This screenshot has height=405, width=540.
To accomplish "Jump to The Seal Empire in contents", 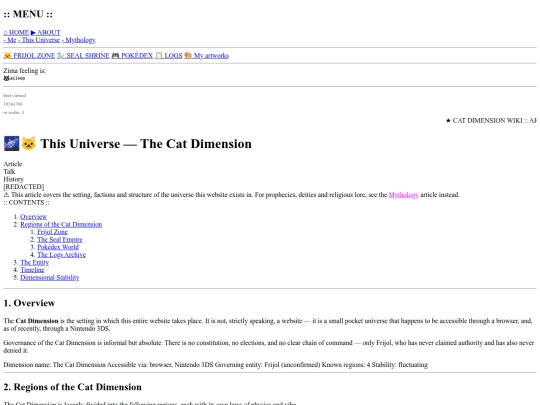I will click(60, 239).
